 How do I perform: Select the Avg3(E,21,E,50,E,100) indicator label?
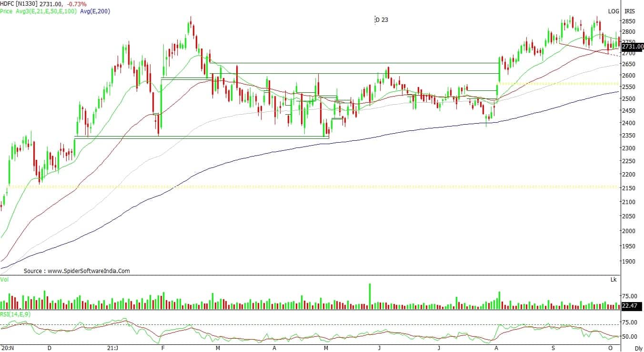point(46,11)
